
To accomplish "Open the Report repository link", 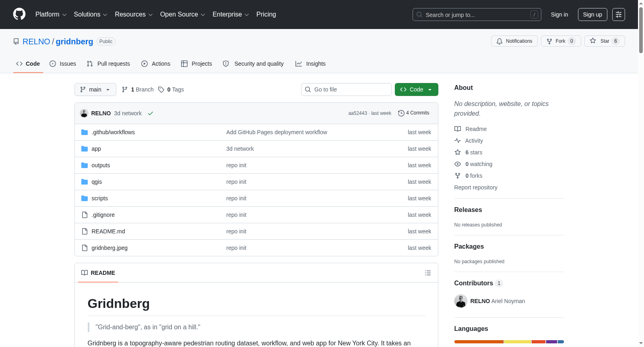I will pos(476,187).
